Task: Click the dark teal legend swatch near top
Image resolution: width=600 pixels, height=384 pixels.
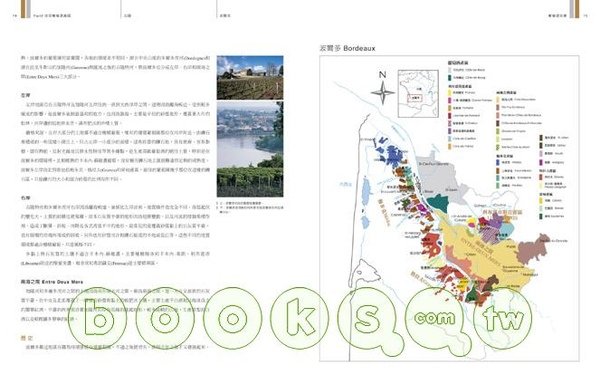Action: [450, 78]
